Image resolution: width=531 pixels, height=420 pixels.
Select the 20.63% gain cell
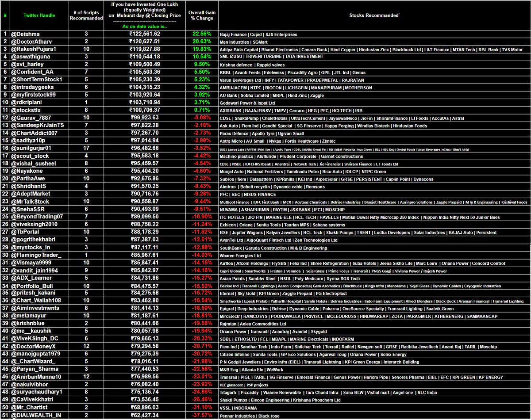tap(202, 42)
